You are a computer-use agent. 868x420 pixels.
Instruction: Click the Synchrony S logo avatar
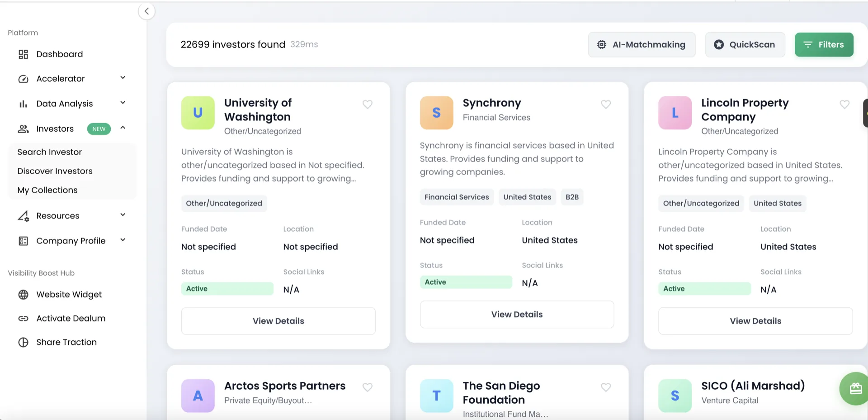tap(436, 113)
